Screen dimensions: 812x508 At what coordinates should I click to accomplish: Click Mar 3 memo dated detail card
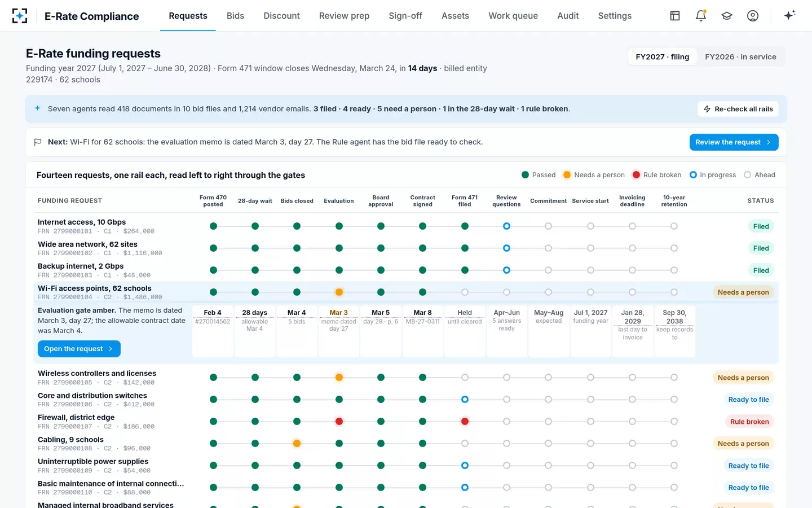tap(339, 331)
